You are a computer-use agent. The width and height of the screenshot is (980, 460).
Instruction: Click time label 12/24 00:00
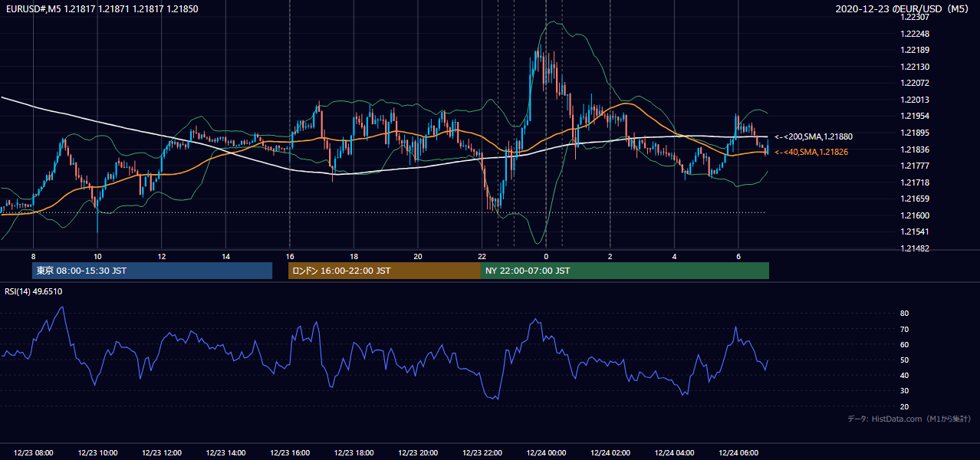coord(546,453)
